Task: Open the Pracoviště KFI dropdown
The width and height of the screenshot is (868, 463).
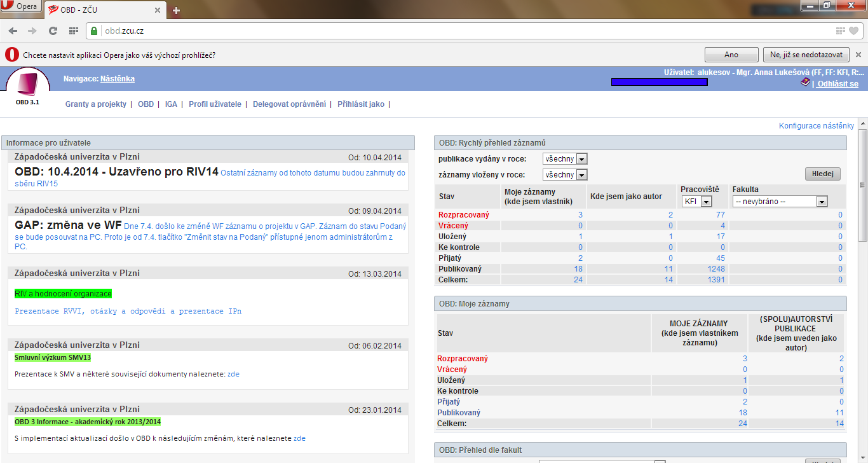Action: coord(696,201)
